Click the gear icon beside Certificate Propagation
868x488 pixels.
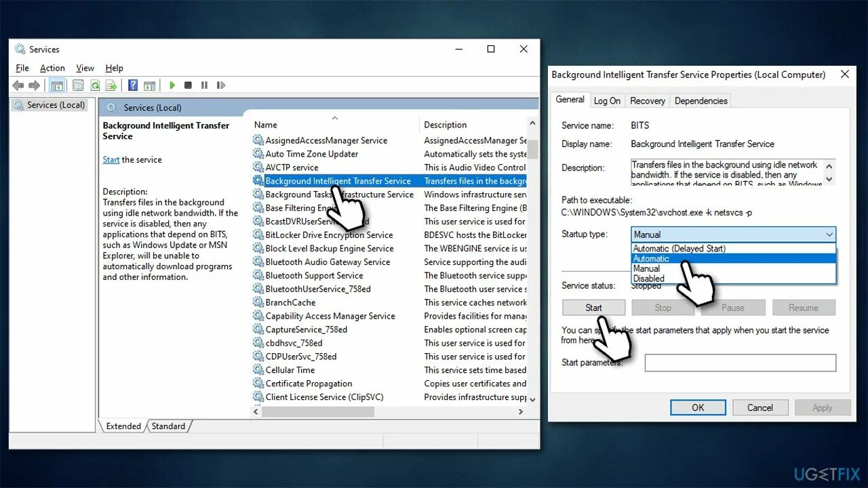coord(258,384)
